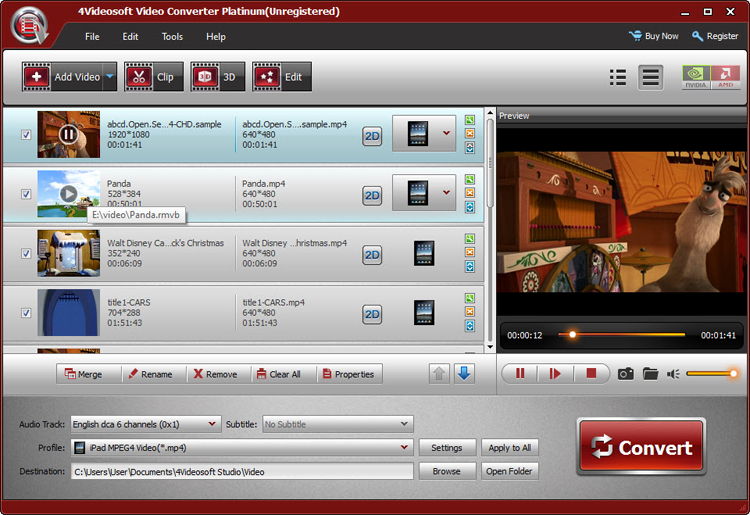Click blue move icon in Panda row
The image size is (750, 515).
coord(470,207)
